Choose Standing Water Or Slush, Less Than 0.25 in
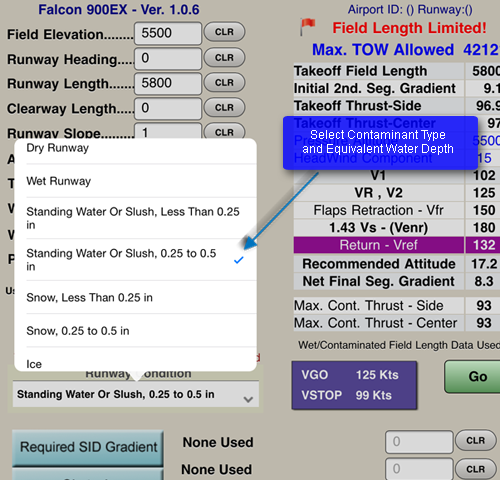Image resolution: width=500 pixels, height=480 pixels. coord(136,218)
